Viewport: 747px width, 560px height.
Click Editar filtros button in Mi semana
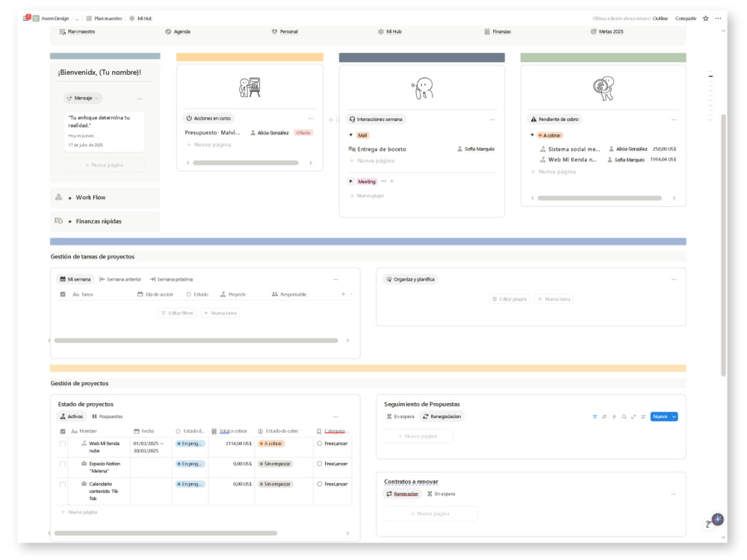[x=177, y=314]
